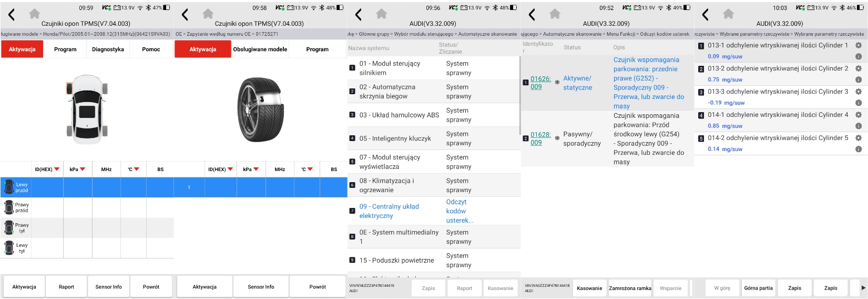Select the Lewy przód tire sensor icon
868x299 pixels.
[9, 187]
